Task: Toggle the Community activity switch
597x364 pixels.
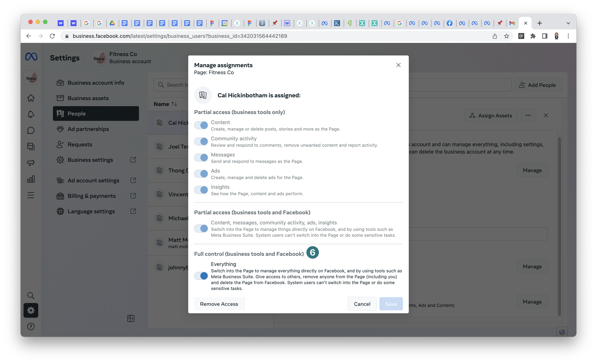Action: click(201, 142)
